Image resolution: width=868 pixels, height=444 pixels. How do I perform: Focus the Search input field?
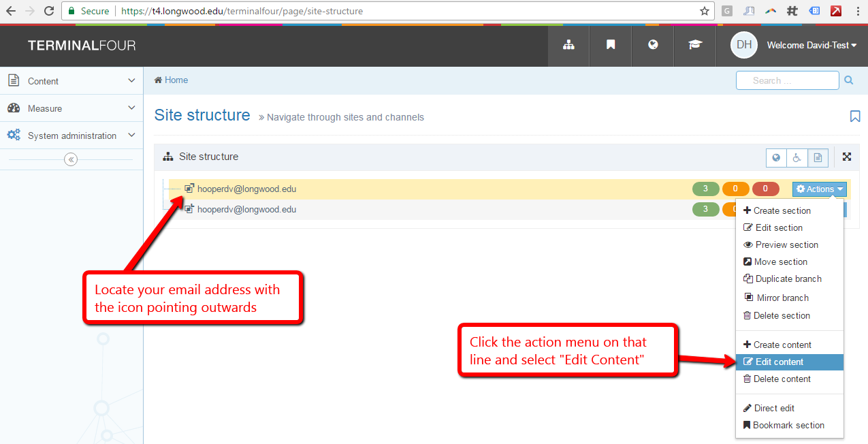point(788,80)
